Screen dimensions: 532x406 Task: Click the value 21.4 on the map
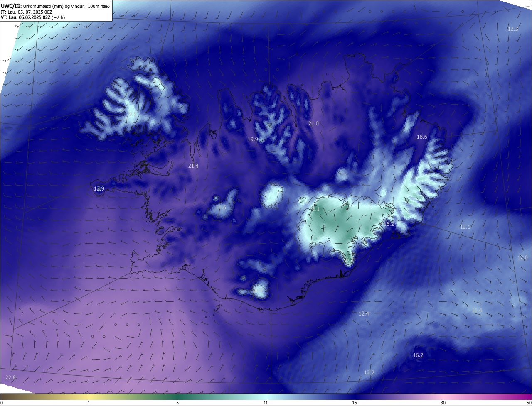click(x=193, y=166)
